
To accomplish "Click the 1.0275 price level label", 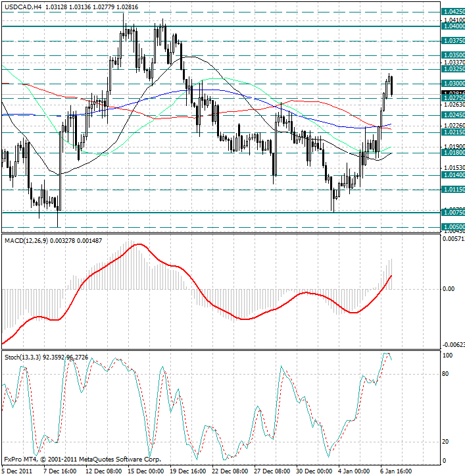I will pos(453,98).
